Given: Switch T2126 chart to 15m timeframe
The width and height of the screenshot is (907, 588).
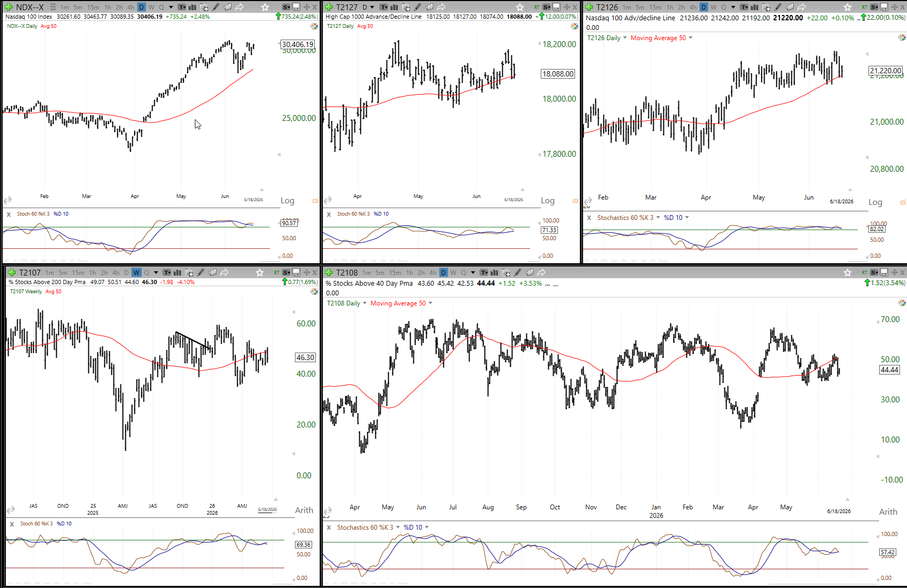Looking at the screenshot, I should tap(655, 7).
